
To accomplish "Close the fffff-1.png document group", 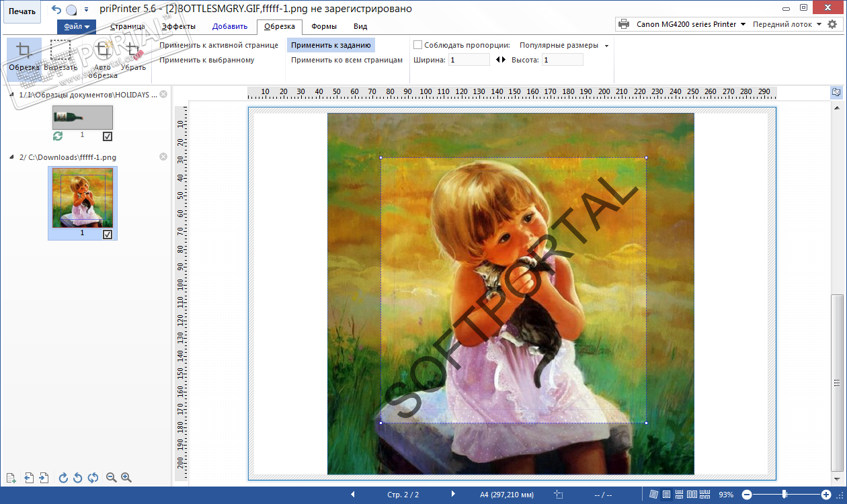I will coord(163,157).
